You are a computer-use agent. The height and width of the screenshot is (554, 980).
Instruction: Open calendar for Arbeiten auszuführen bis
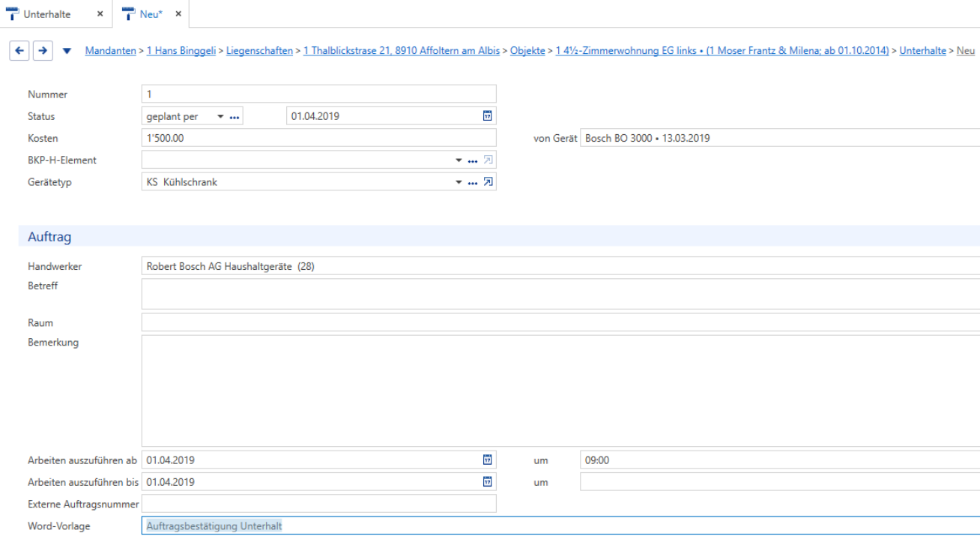[487, 482]
